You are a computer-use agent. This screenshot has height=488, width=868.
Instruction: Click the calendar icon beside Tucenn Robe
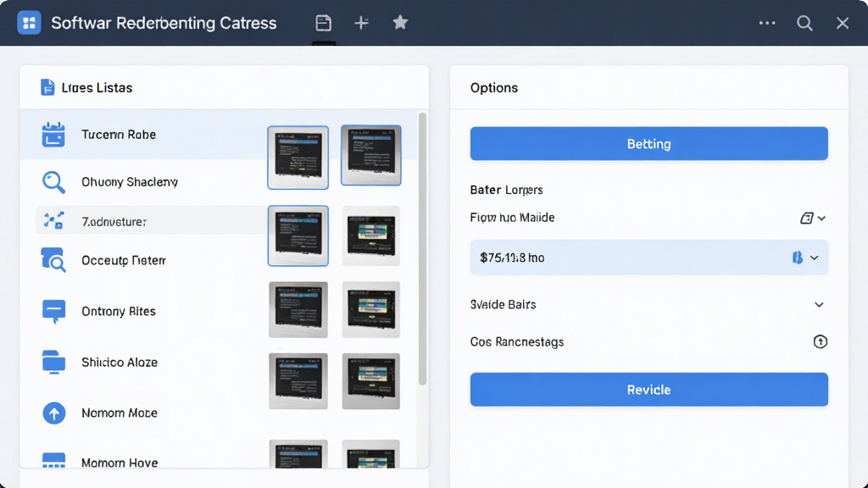click(53, 135)
